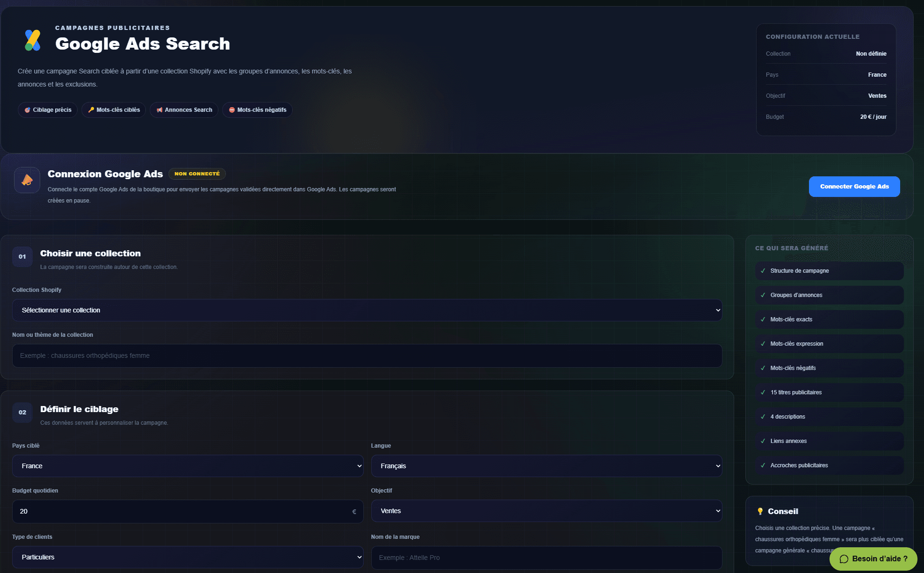
Task: Click the checkmark beside Structure de campagne
Action: 763,271
